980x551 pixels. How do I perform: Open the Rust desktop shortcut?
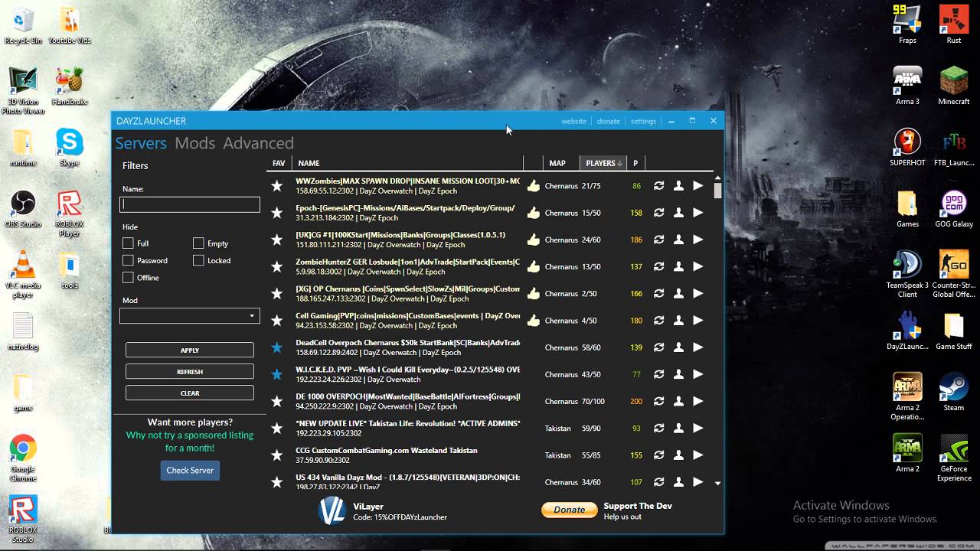pos(954,24)
